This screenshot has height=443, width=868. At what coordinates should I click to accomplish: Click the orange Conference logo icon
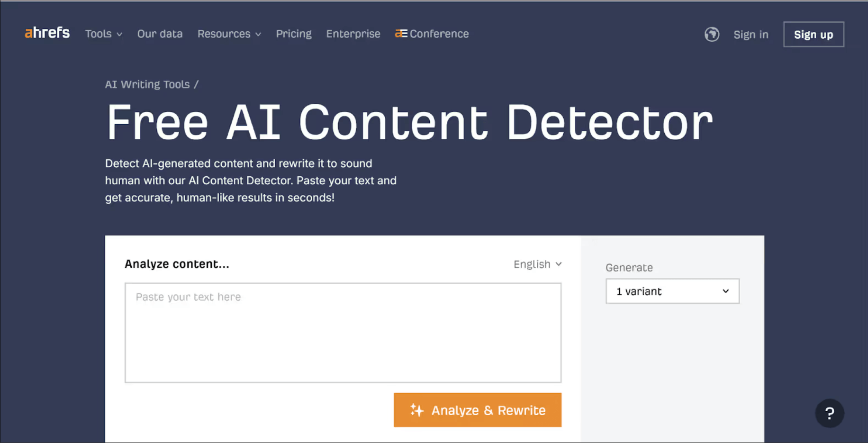[x=401, y=34]
